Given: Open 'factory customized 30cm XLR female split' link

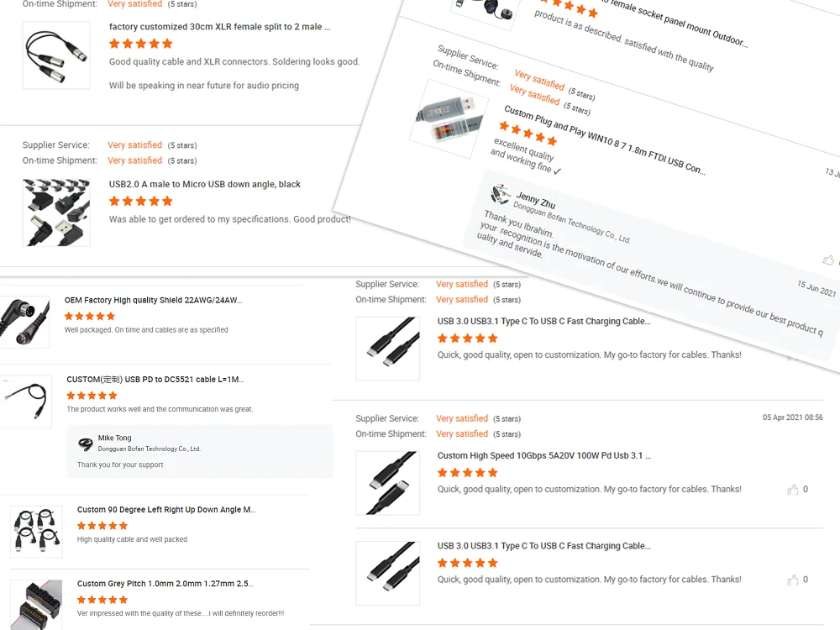Looking at the screenshot, I should pyautogui.click(x=219, y=27).
